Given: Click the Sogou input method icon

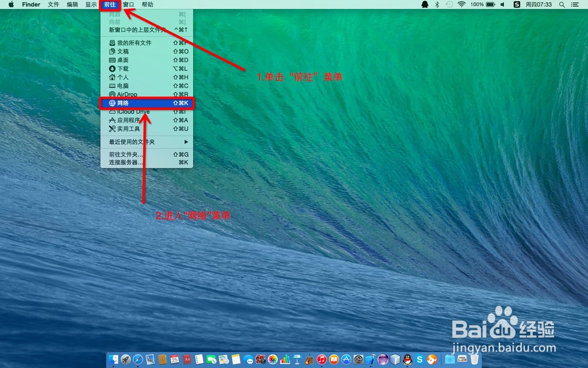Looking at the screenshot, I should 517,5.
